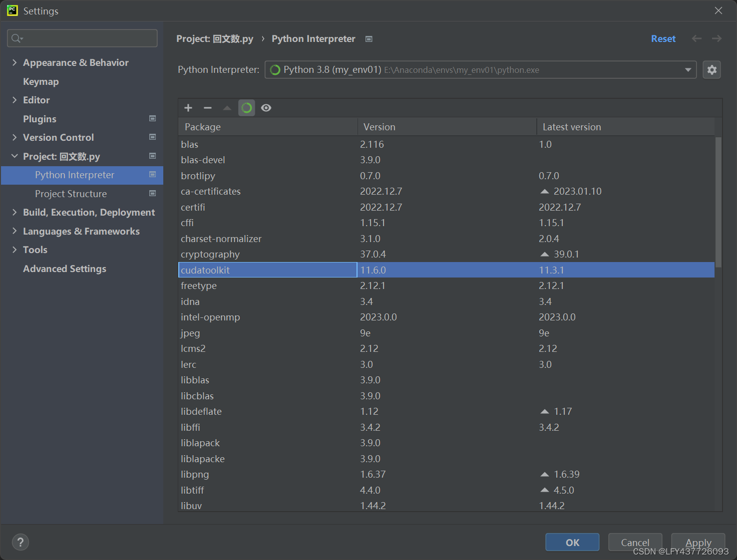
Task: Select the liblapacke package row
Action: [x=446, y=459]
